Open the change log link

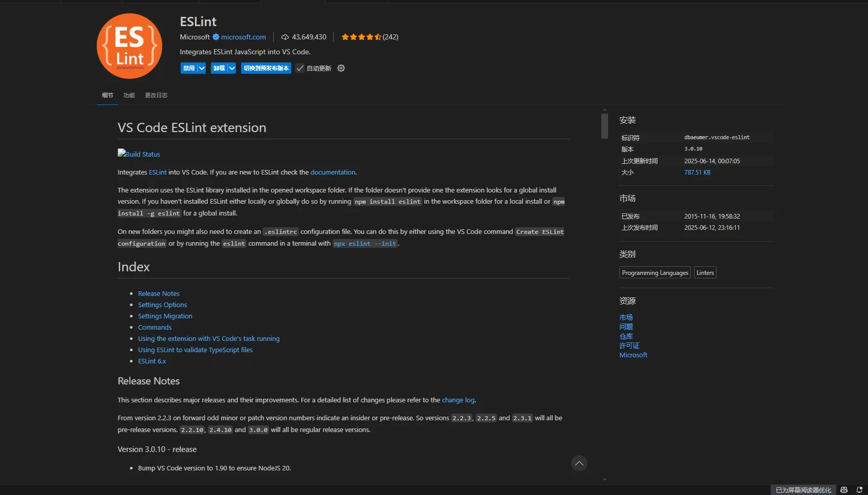[x=458, y=400]
